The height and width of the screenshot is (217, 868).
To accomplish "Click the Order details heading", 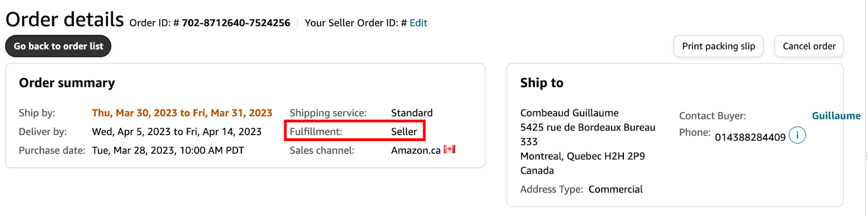I will point(65,20).
